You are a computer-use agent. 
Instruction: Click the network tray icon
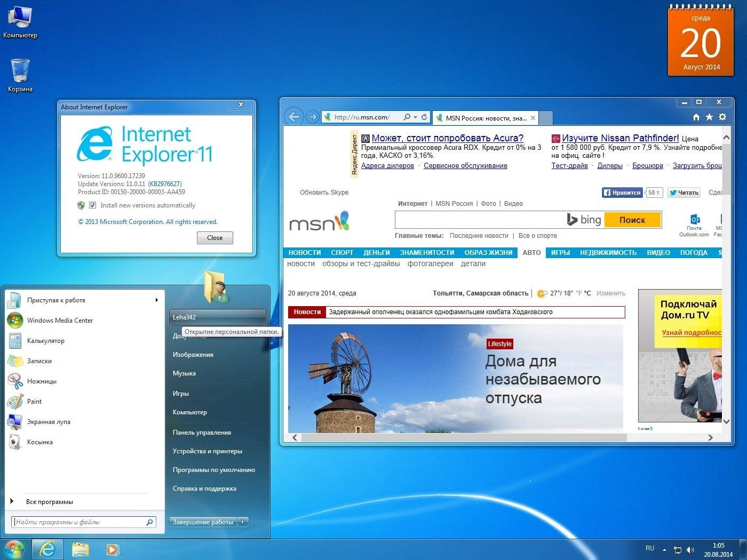pos(678,550)
